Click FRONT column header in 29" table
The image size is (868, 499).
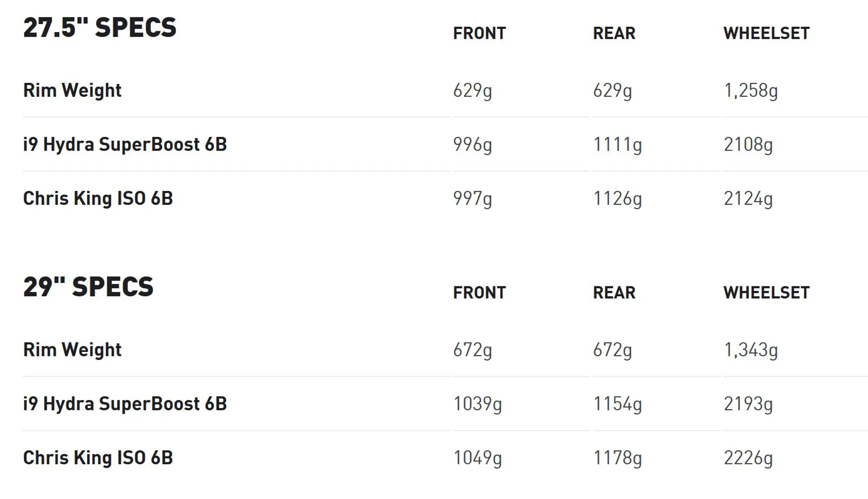[x=480, y=293]
